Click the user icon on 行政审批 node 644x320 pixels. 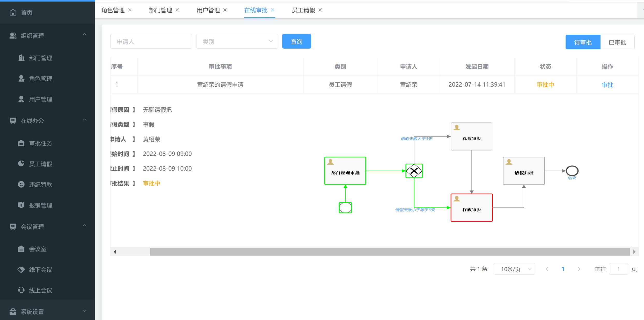pos(457,199)
